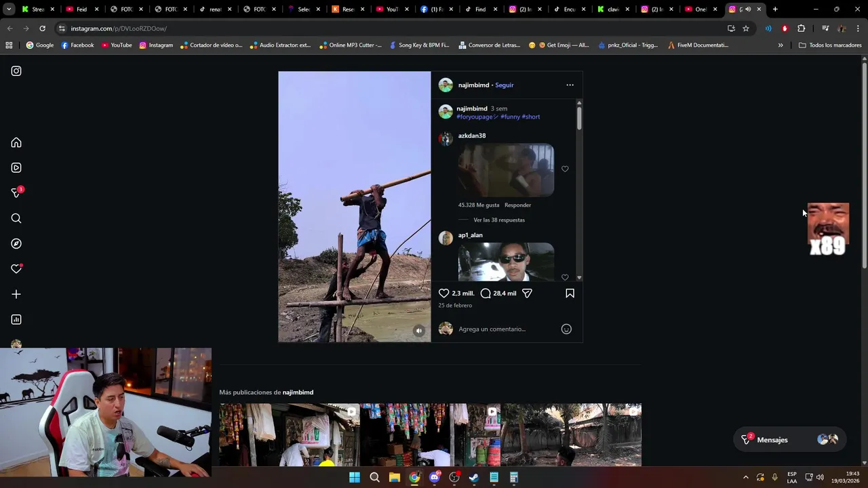Reload the page

(42, 28)
